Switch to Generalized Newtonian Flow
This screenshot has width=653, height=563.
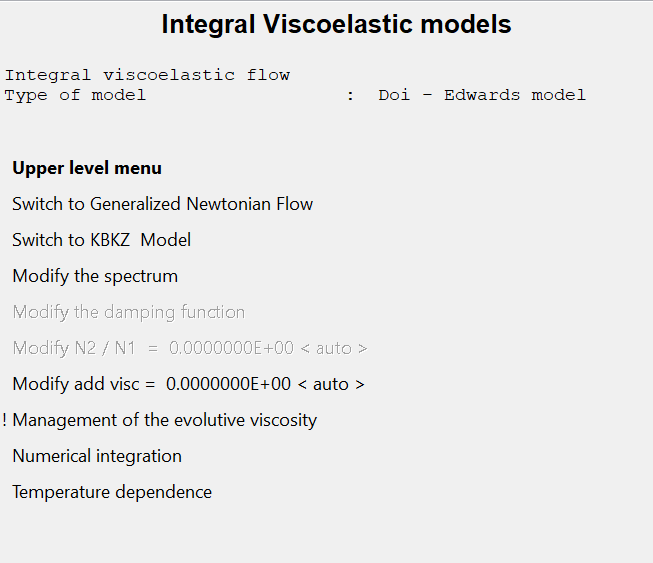(162, 204)
